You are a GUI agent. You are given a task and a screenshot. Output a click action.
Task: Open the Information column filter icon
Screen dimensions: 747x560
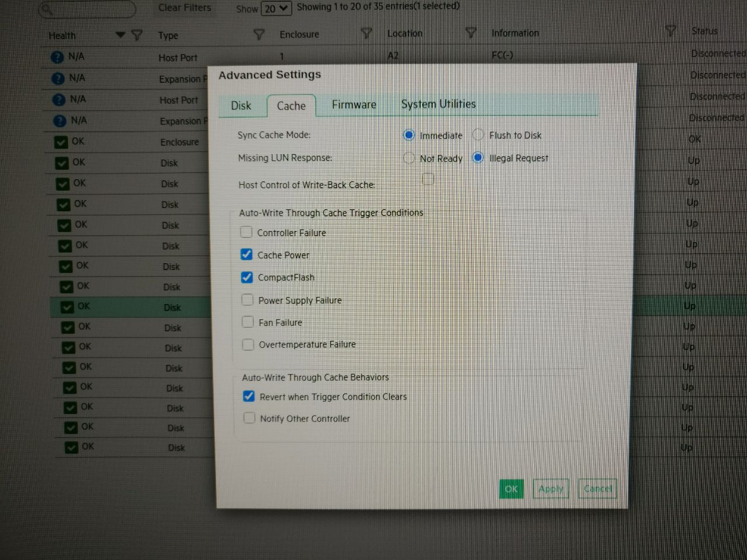click(x=671, y=31)
